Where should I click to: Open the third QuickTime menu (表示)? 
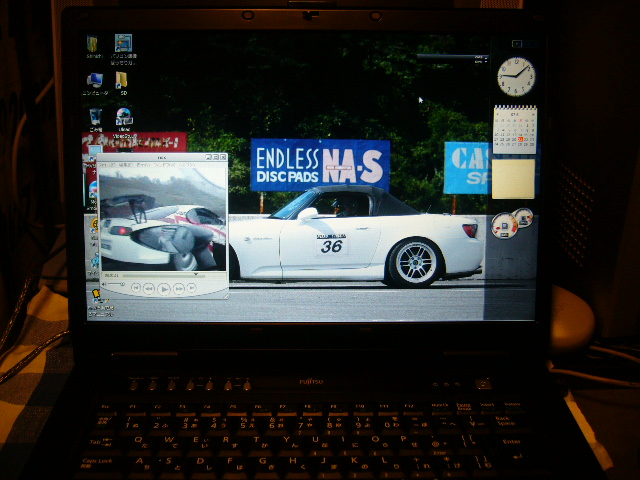click(x=143, y=164)
